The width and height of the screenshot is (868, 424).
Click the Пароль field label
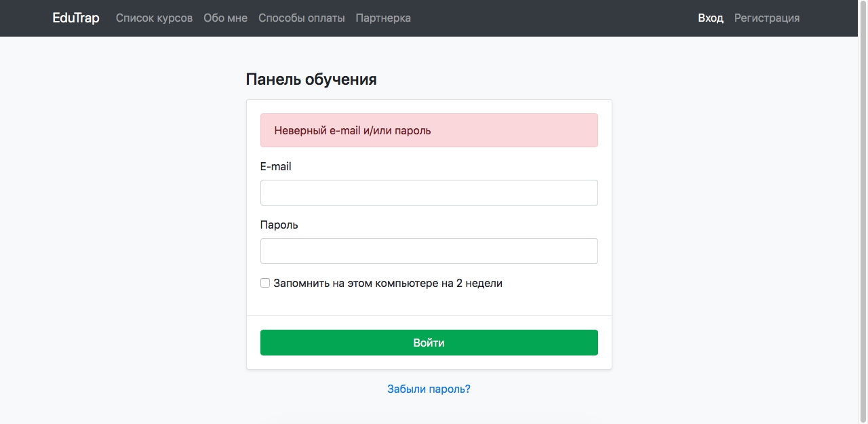tap(279, 225)
